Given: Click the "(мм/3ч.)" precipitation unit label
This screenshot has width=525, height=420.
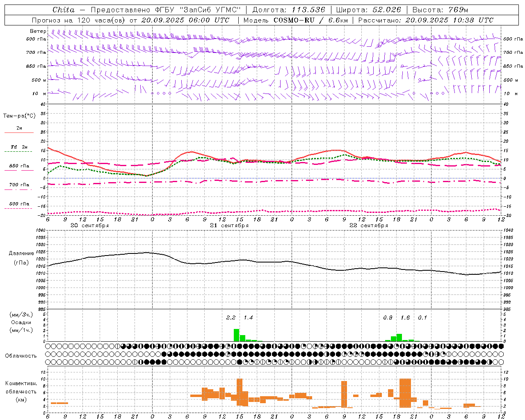Looking at the screenshot, I should coord(21,315).
